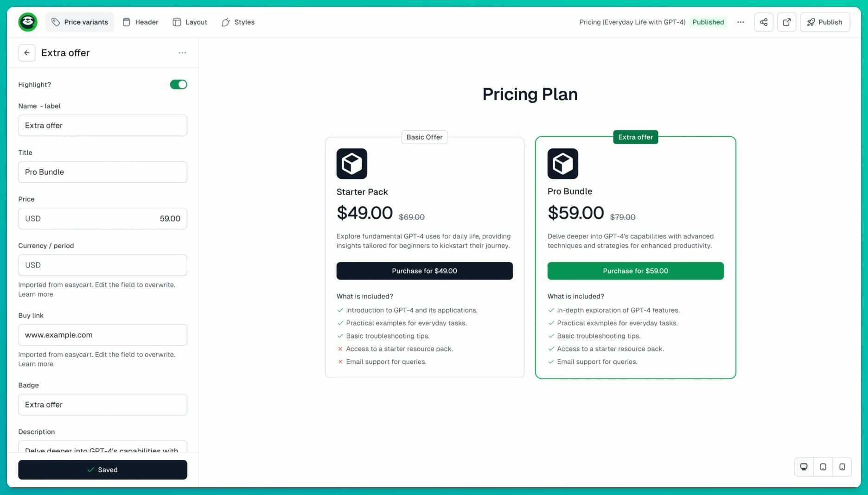The width and height of the screenshot is (868, 495).
Task: Switch to mobile phone preview mode
Action: (842, 467)
